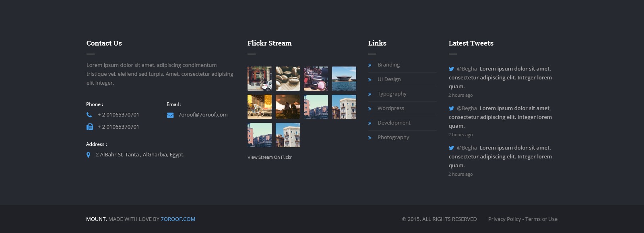Click the @Begha handle in first tweet
This screenshot has height=233, width=644.
[467, 69]
